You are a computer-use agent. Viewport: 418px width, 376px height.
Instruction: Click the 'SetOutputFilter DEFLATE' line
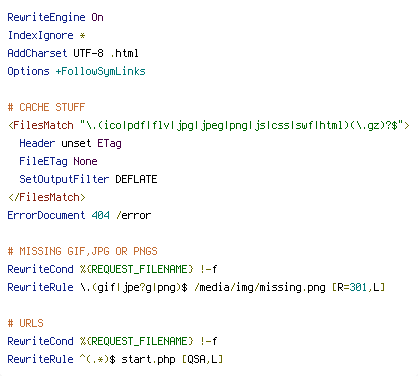(88, 179)
